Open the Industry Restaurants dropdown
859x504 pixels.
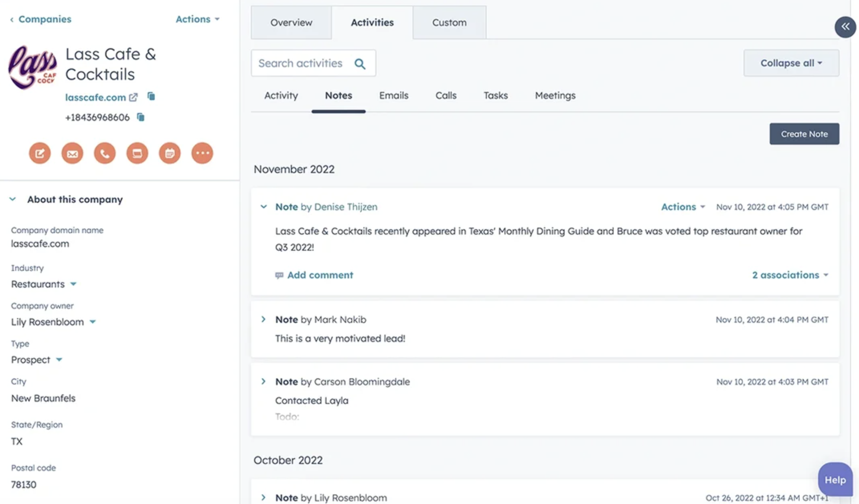[x=73, y=284]
